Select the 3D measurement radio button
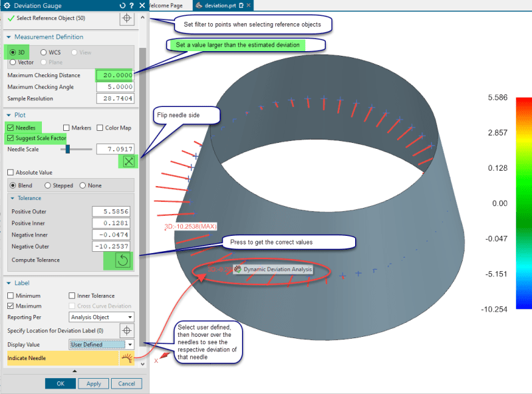Image resolution: width=532 pixels, height=394 pixels. [x=13, y=52]
